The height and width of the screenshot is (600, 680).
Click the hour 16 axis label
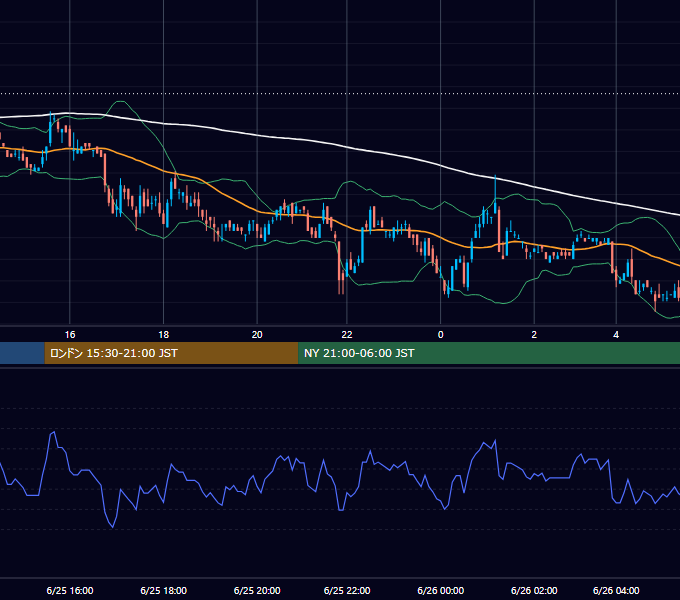click(70, 335)
